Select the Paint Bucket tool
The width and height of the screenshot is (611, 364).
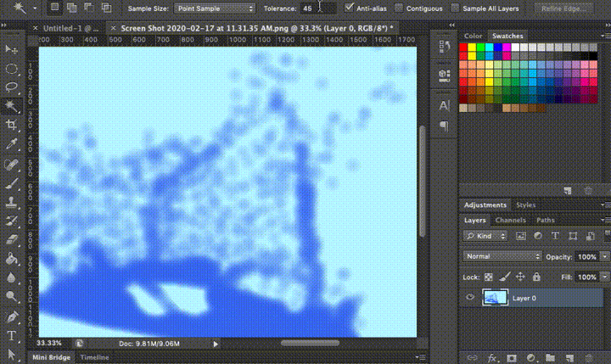click(11, 259)
